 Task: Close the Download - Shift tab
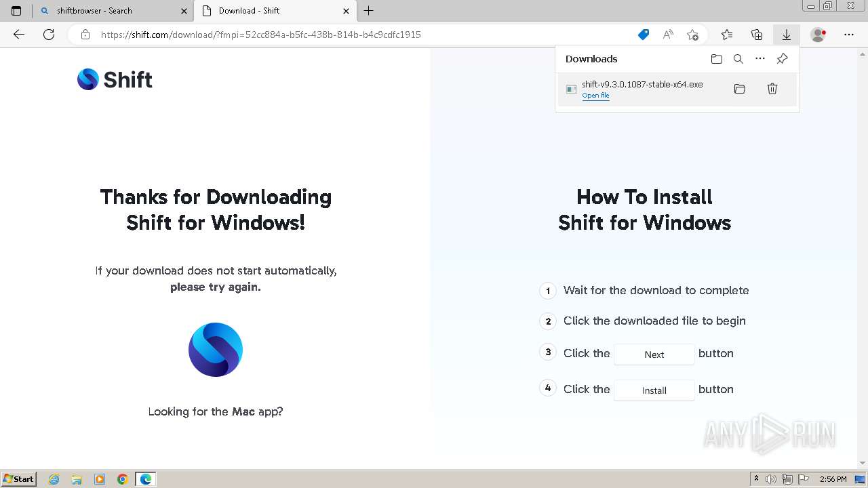(346, 11)
